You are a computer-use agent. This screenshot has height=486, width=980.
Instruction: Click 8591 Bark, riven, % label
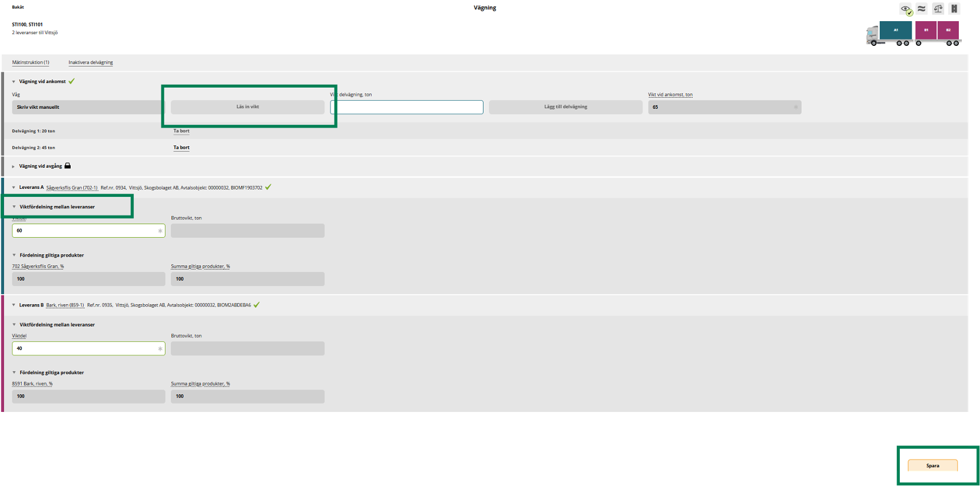tap(32, 384)
